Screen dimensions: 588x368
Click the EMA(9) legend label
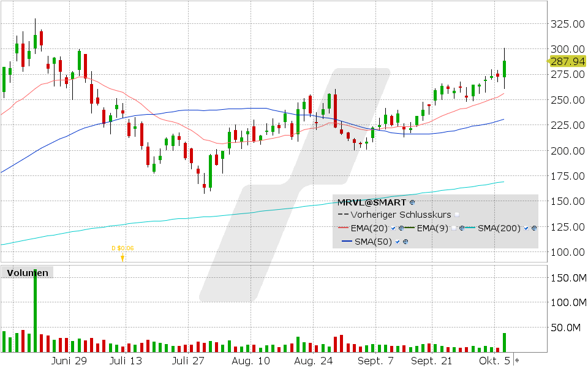(x=432, y=228)
